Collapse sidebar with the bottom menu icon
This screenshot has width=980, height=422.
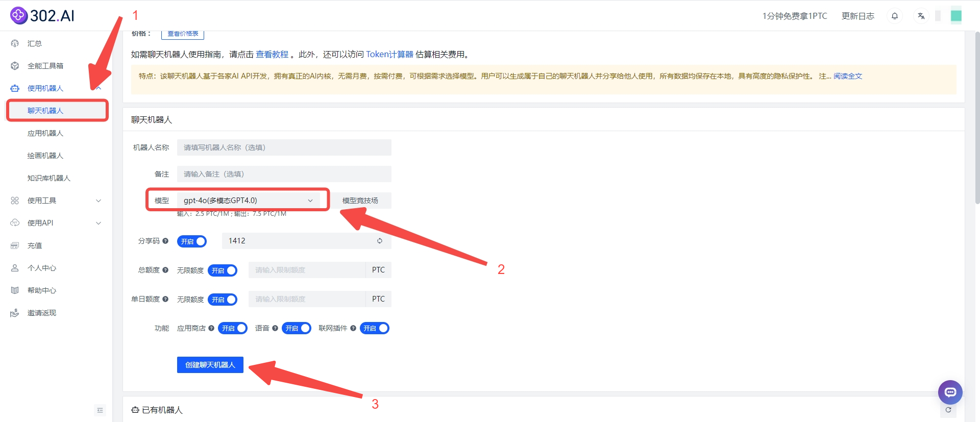click(x=100, y=410)
